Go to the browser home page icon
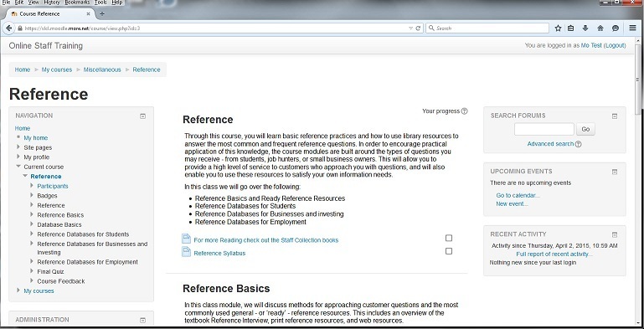The width and height of the screenshot is (644, 329). (x=600, y=28)
